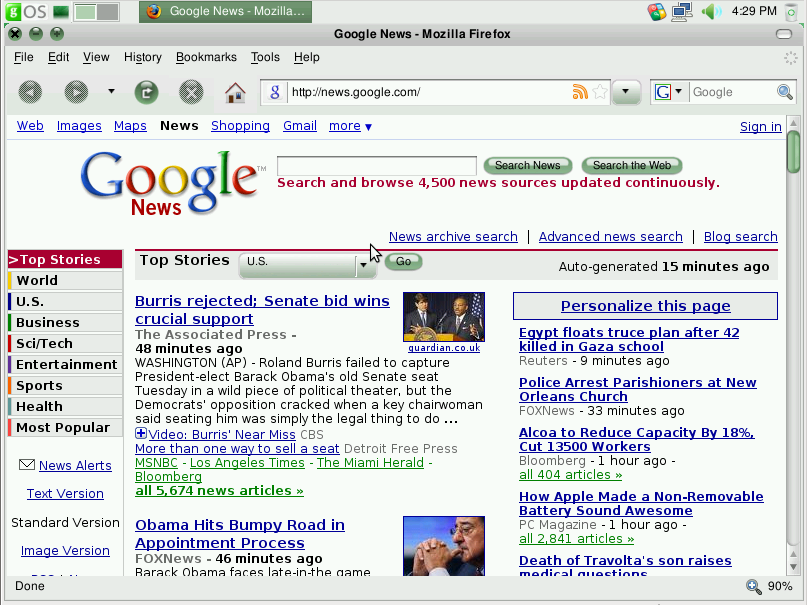
Task: Click the Google News search input field
Action: (x=377, y=166)
